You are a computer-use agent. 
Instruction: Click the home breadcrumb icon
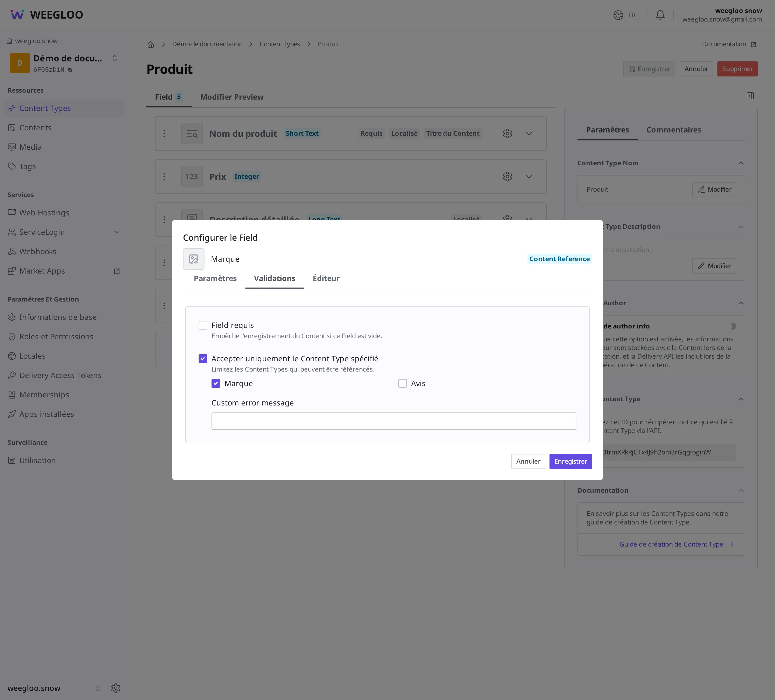click(x=151, y=44)
